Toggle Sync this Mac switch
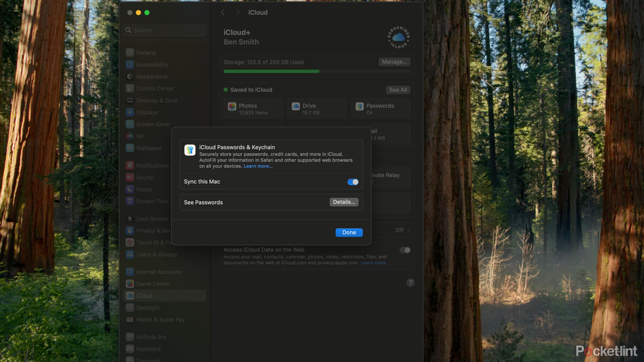This screenshot has height=362, width=644. click(x=353, y=182)
